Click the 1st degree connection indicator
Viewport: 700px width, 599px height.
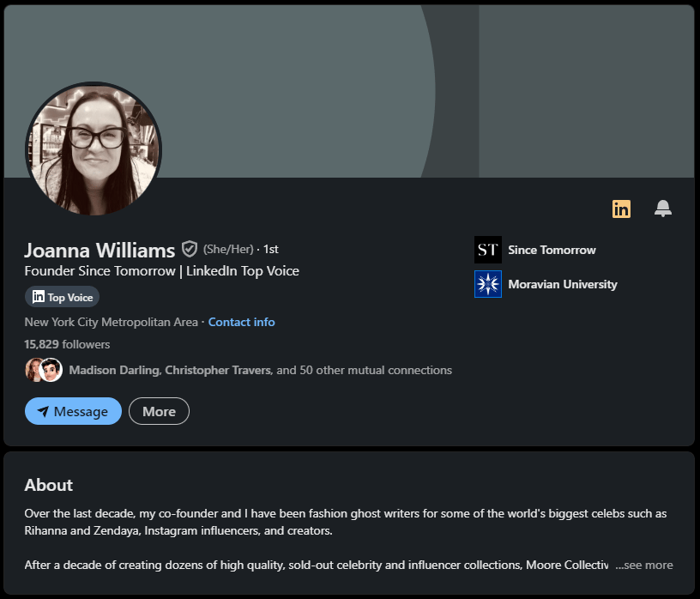pyautogui.click(x=270, y=249)
